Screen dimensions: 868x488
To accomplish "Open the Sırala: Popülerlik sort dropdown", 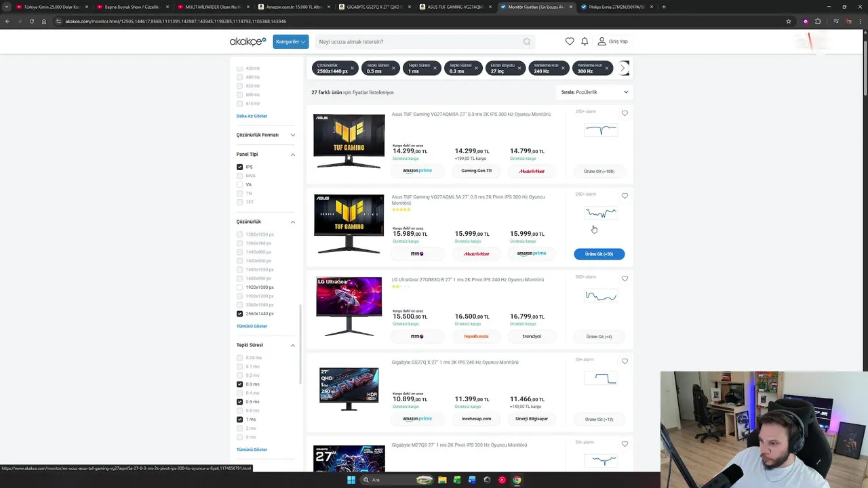I will pos(595,92).
